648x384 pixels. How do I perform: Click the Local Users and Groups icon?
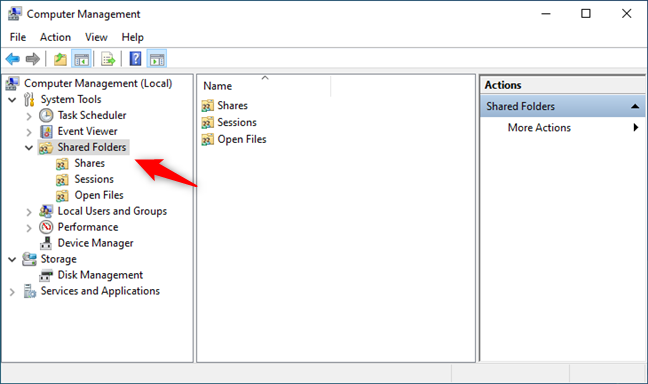46,211
